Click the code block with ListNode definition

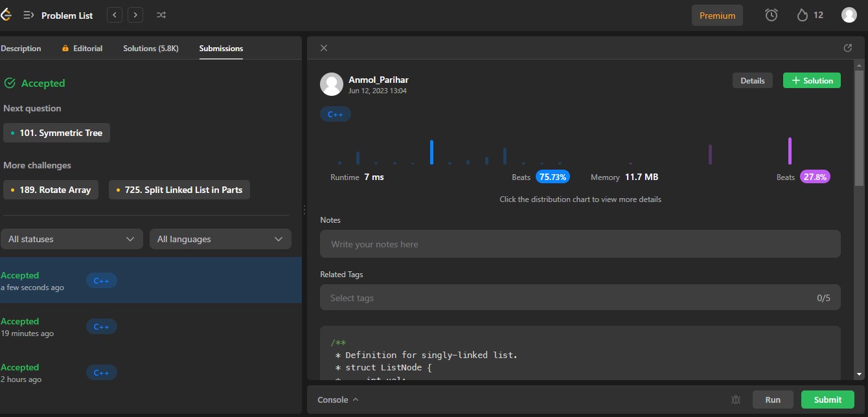[580, 353]
